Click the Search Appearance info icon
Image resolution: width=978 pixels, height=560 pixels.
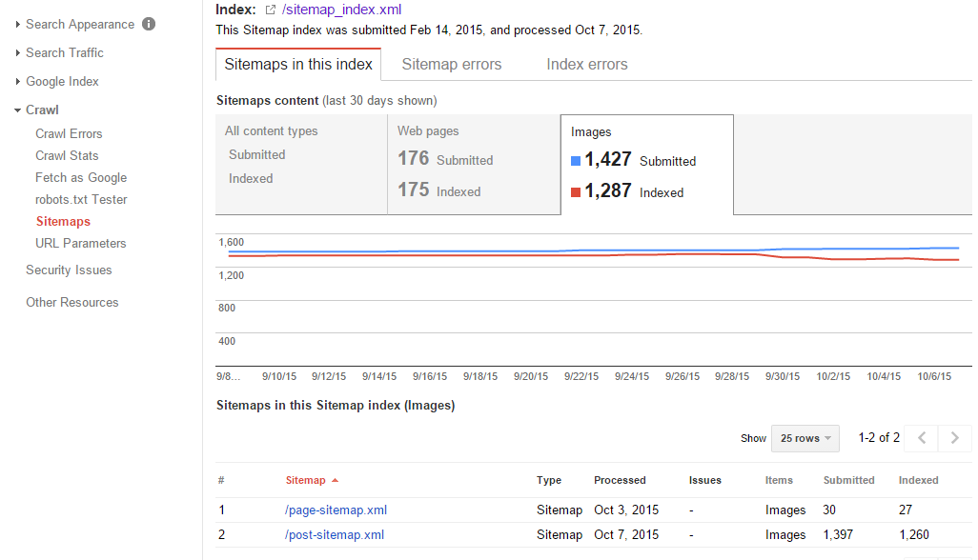tap(149, 25)
